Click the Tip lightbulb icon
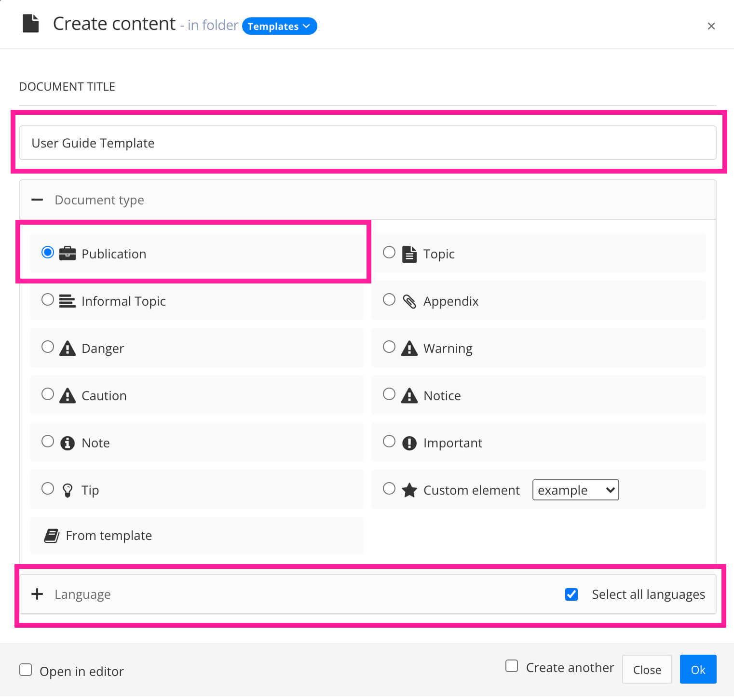Viewport: 734px width, 700px height. [68, 489]
